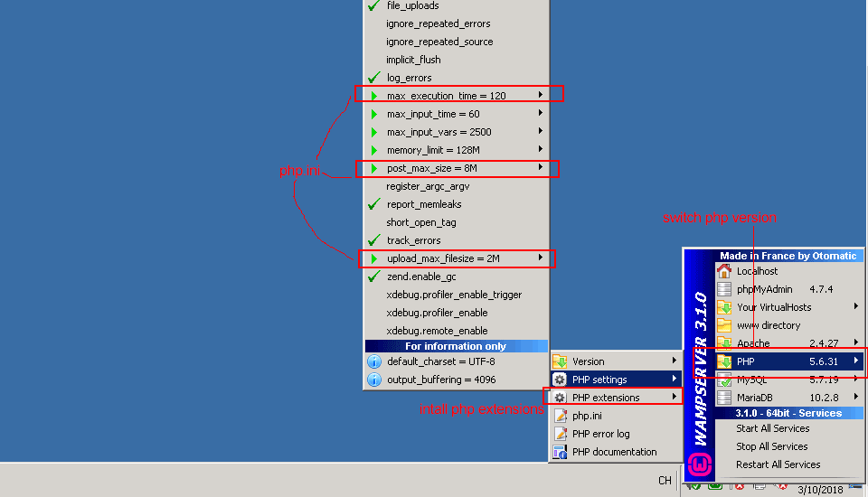Select MariaDB 10.2.8 menu entry
This screenshot has width=868, height=497.
coord(788,398)
